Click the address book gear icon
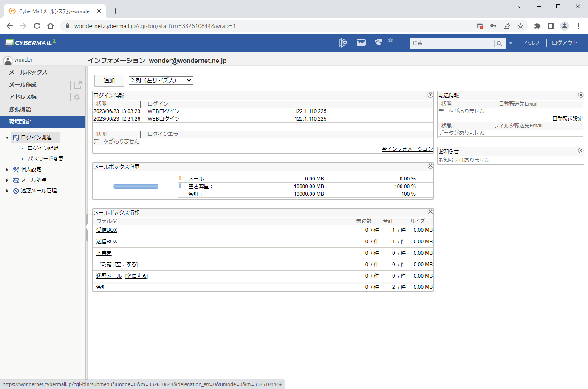The image size is (588, 389). (77, 97)
